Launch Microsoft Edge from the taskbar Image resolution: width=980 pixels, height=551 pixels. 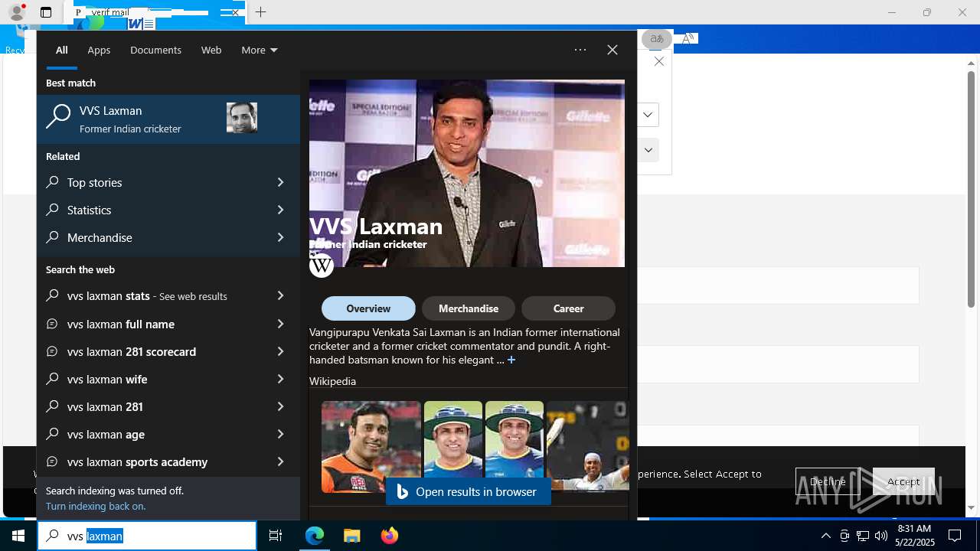(315, 536)
